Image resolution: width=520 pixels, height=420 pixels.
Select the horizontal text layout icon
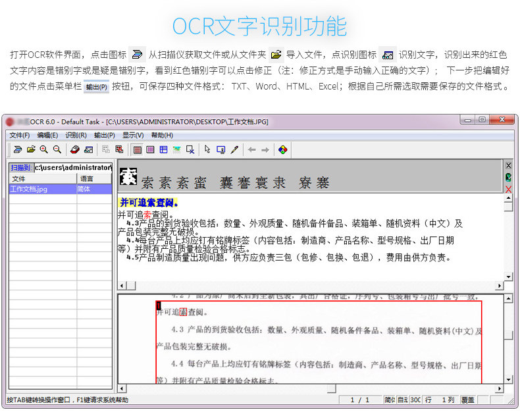[x=138, y=150]
